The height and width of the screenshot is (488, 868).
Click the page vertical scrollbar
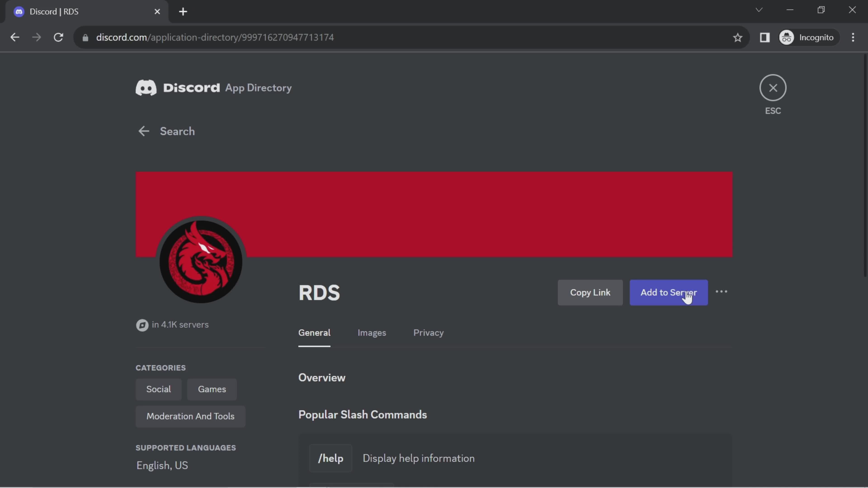tap(865, 165)
